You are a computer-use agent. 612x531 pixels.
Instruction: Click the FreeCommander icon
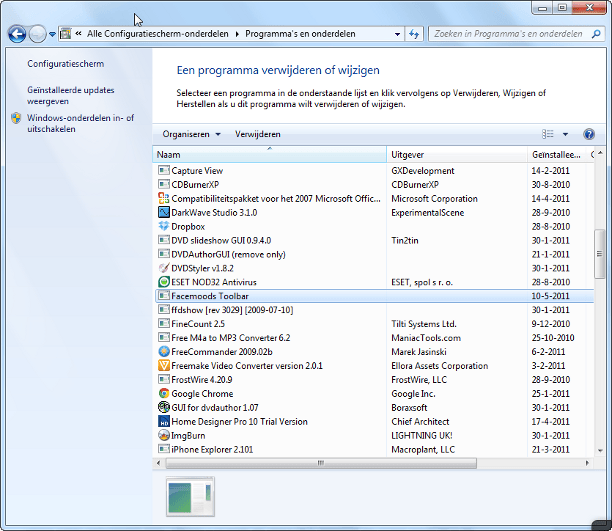164,351
